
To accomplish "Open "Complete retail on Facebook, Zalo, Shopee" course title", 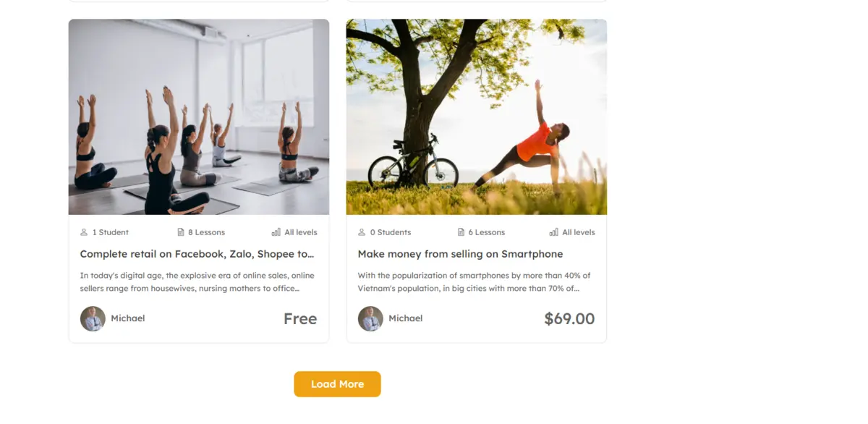I will point(197,254).
